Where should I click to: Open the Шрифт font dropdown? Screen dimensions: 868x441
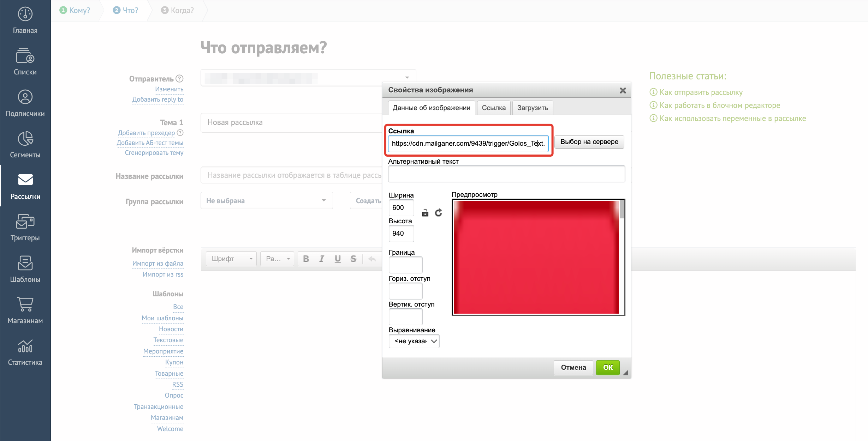pyautogui.click(x=231, y=259)
